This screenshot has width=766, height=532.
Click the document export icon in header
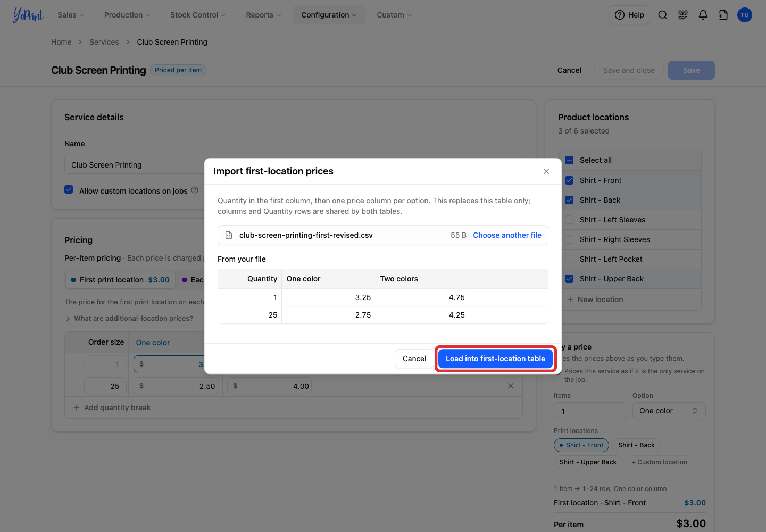(723, 15)
